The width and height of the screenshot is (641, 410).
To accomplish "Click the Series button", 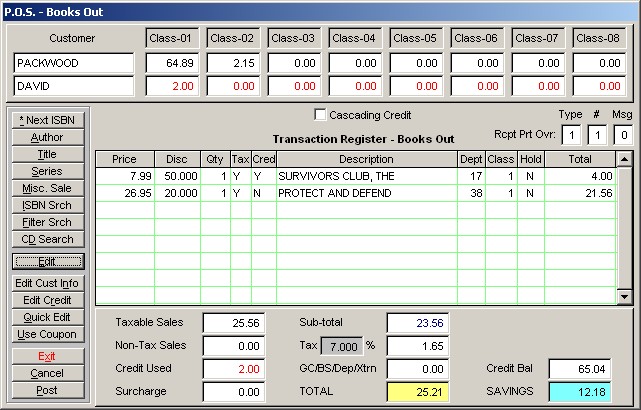I will [x=48, y=171].
